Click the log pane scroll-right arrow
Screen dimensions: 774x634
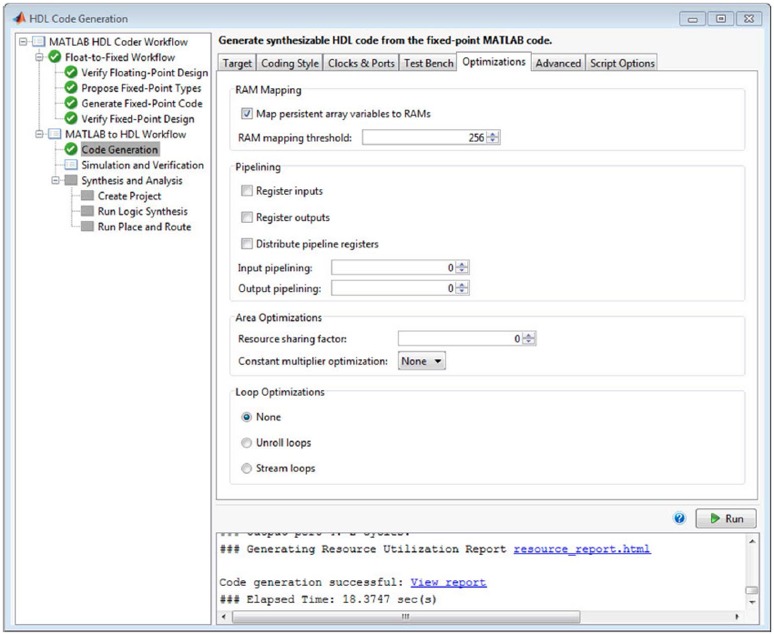pyautogui.click(x=737, y=616)
